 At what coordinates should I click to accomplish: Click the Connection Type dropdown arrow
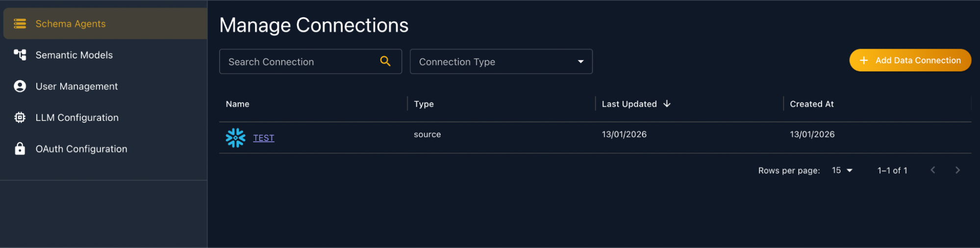(580, 62)
